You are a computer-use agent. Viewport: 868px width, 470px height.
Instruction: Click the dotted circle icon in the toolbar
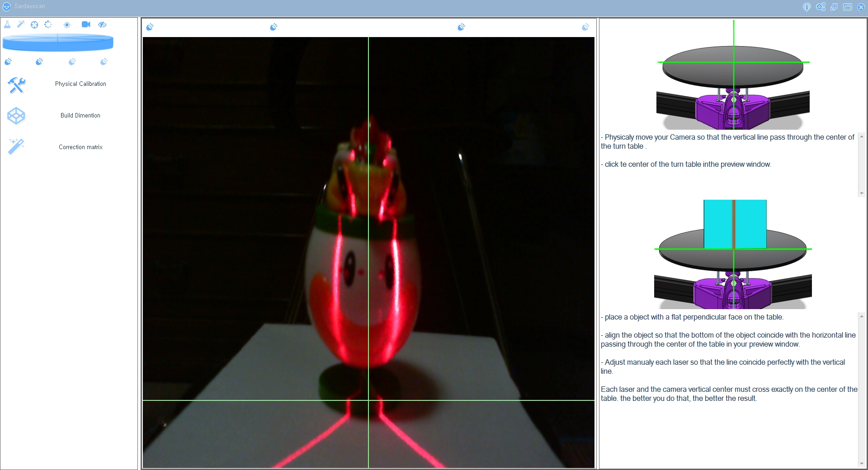coord(48,24)
